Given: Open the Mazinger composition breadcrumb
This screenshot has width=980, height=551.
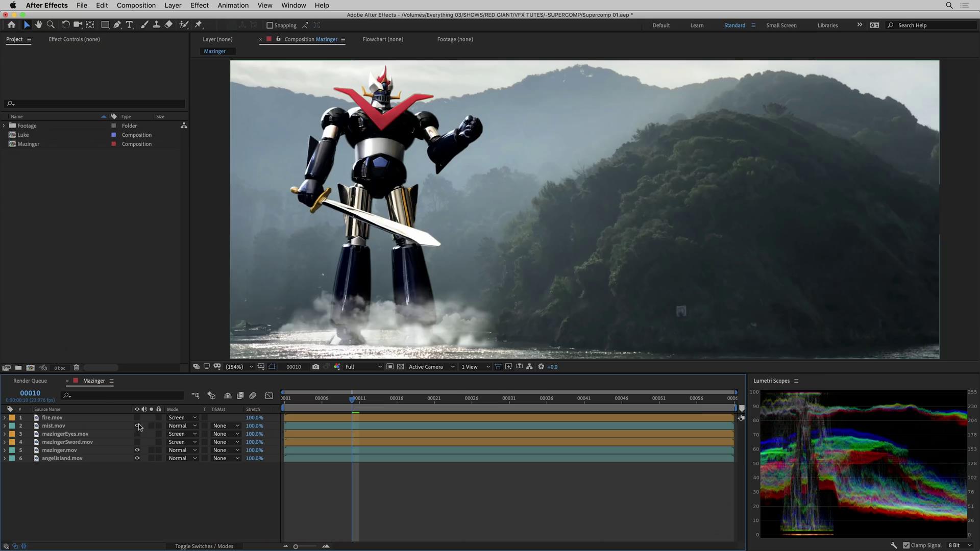Looking at the screenshot, I should click(214, 51).
